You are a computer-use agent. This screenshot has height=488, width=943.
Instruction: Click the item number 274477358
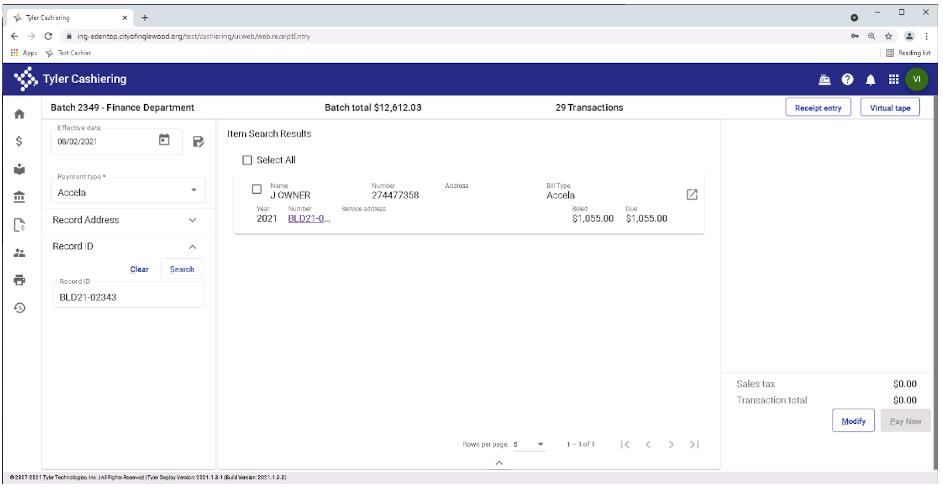395,195
